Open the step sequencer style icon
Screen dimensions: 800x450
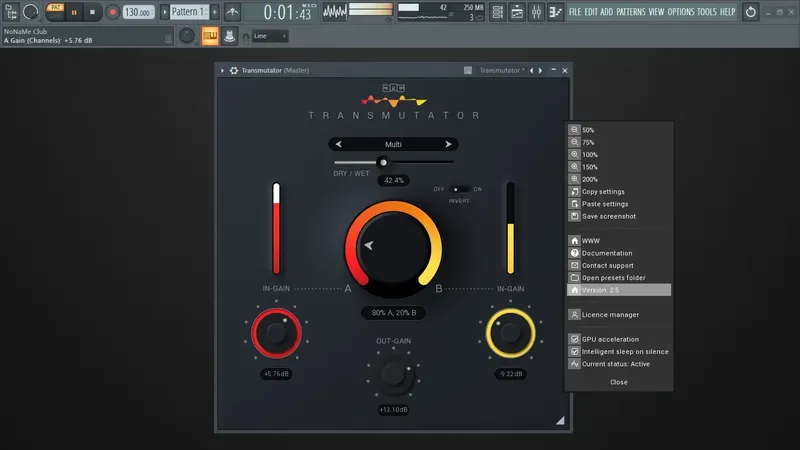tap(555, 12)
